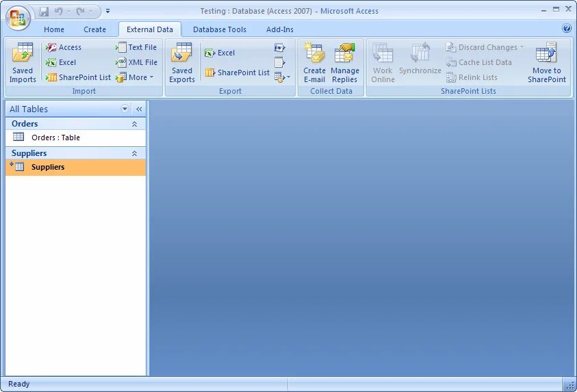Switch to the Home tab
This screenshot has height=392, width=577.
pos(54,29)
